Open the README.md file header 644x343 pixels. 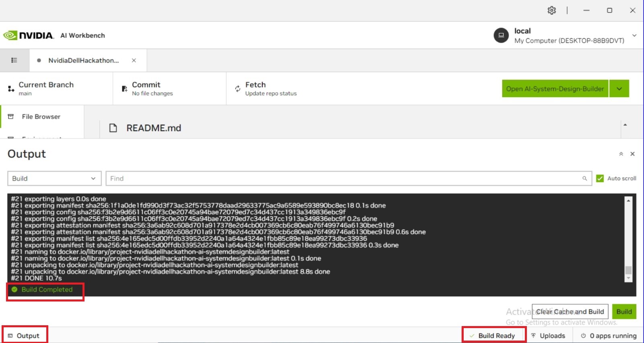154,128
